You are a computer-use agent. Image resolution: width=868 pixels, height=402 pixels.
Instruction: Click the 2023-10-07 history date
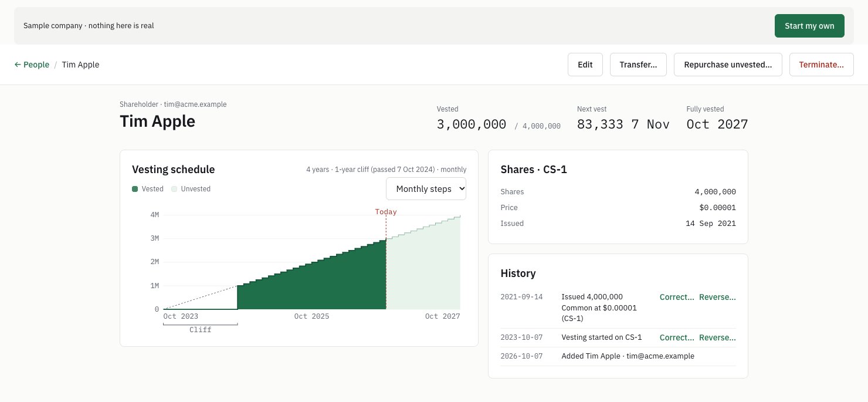tap(521, 337)
